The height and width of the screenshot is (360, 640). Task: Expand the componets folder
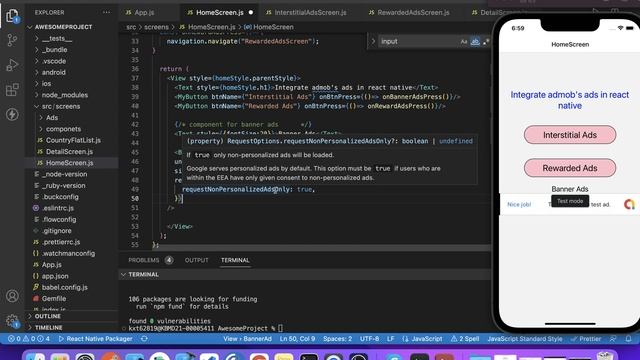click(x=63, y=129)
